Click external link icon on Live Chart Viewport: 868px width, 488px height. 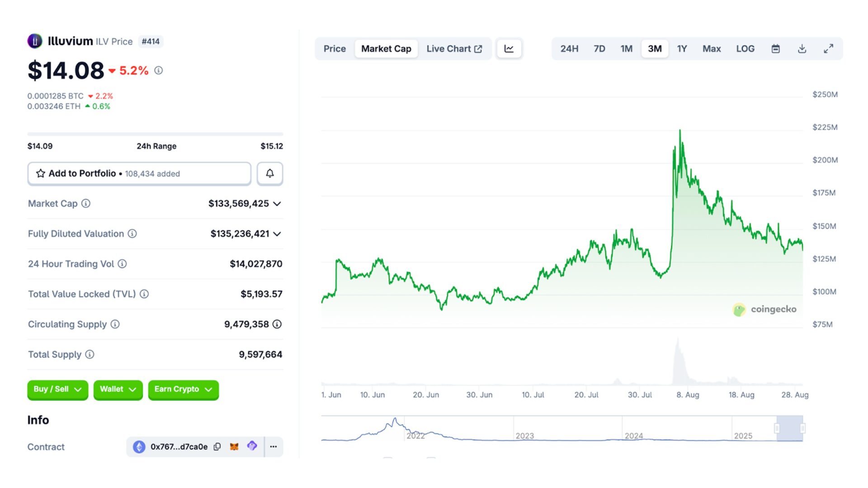click(x=478, y=49)
